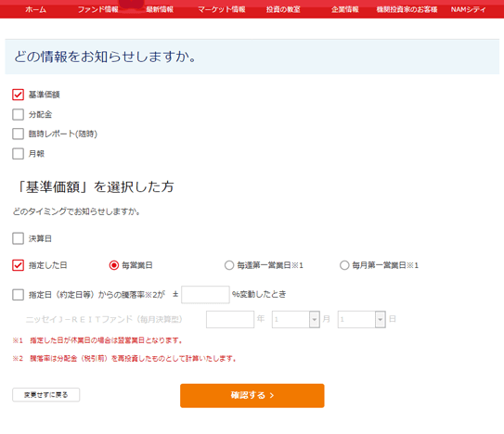Screen dimensions: 504x434
Task: Uncheck the 基準価額 checkbox
Action: click(x=18, y=95)
